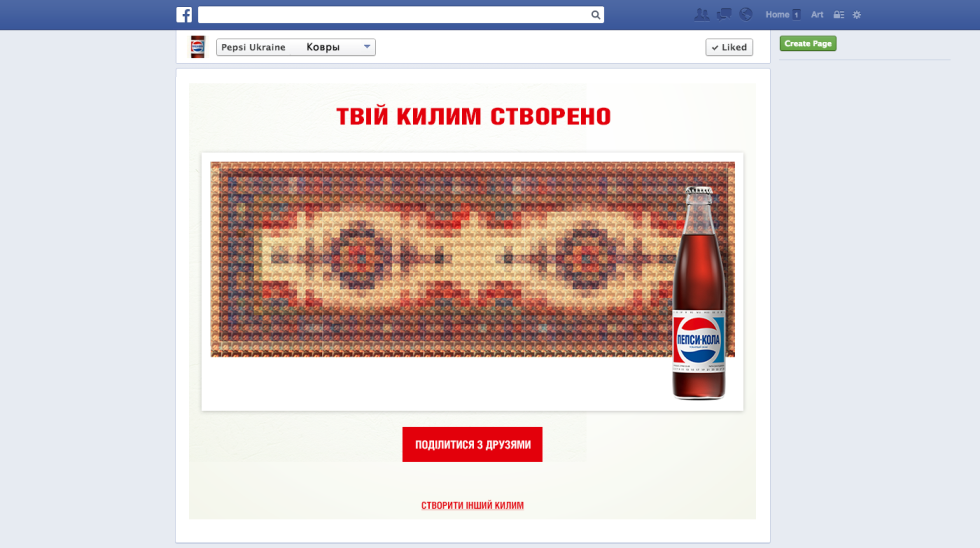Click the privacy shortcuts lock icon
The width and height of the screenshot is (980, 548).
(x=839, y=15)
